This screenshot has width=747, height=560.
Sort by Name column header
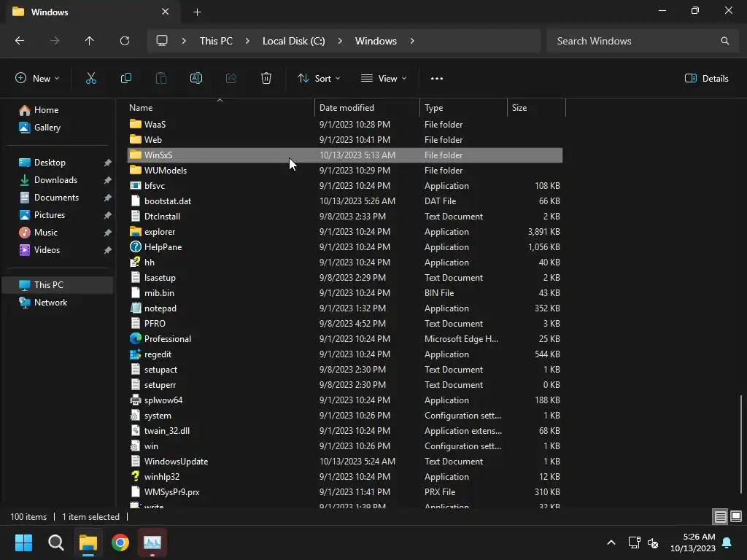coord(221,108)
